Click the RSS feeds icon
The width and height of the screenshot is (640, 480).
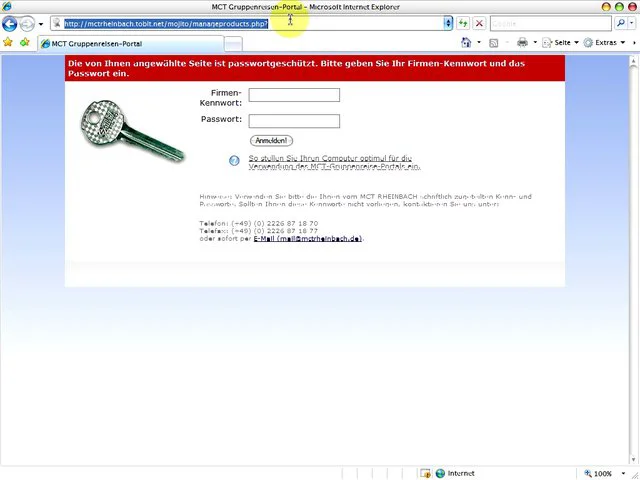pyautogui.click(x=493, y=42)
